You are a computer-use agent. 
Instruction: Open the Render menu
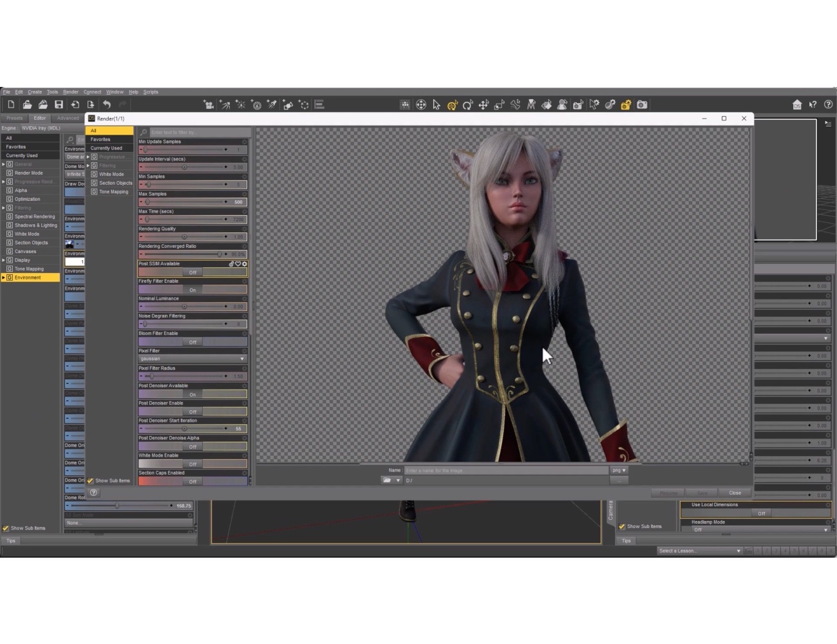(x=70, y=91)
